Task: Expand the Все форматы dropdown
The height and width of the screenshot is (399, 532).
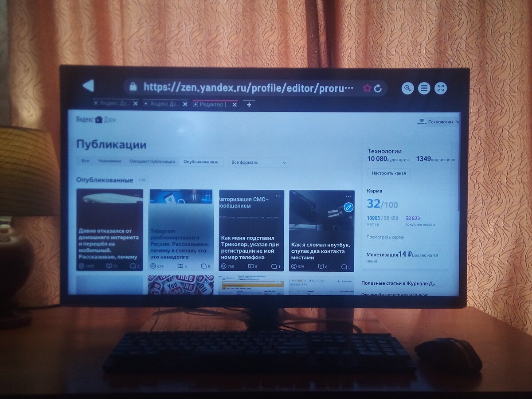Action: (259, 163)
